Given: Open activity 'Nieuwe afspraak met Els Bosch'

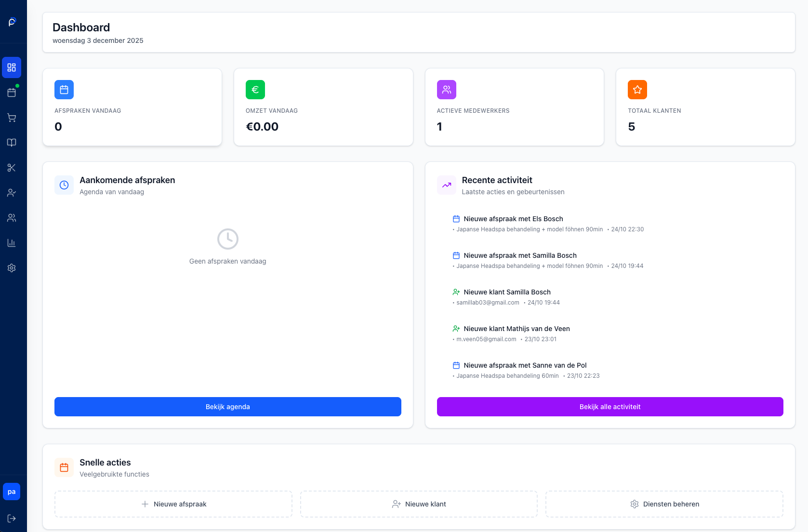Looking at the screenshot, I should pos(513,219).
